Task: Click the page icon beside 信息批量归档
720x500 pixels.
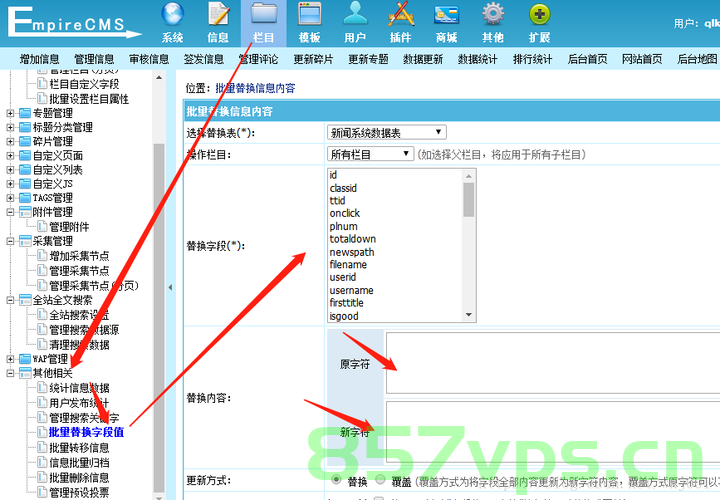Action: (42, 462)
